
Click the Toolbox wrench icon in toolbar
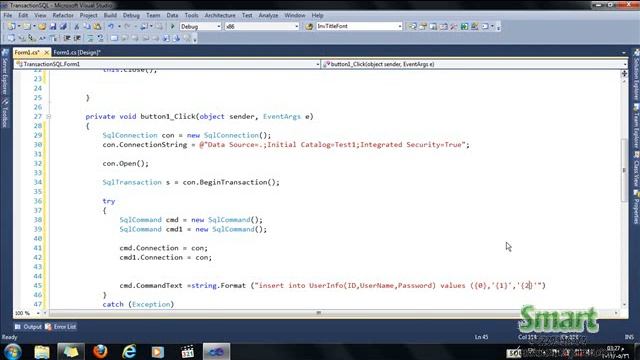[x=454, y=27]
